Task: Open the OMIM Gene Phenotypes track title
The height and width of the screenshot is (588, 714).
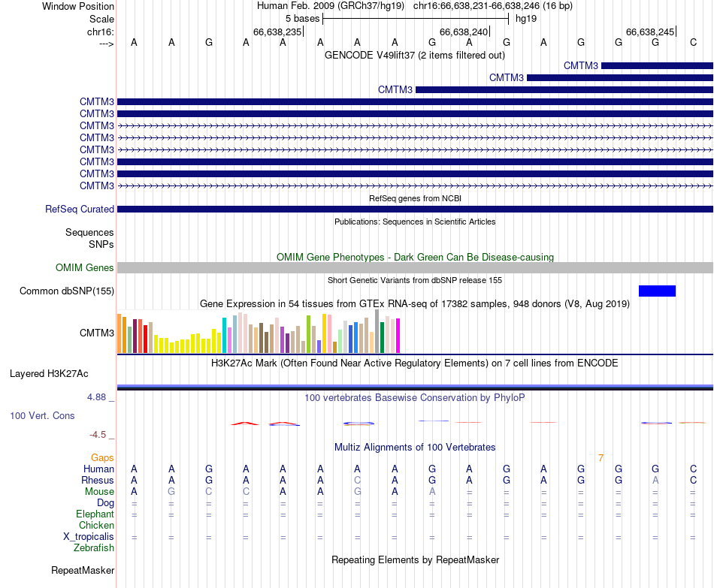Action: (x=415, y=257)
